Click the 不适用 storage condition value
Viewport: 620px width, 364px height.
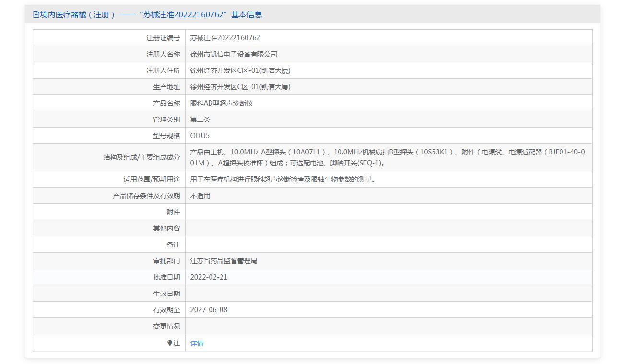click(x=200, y=196)
